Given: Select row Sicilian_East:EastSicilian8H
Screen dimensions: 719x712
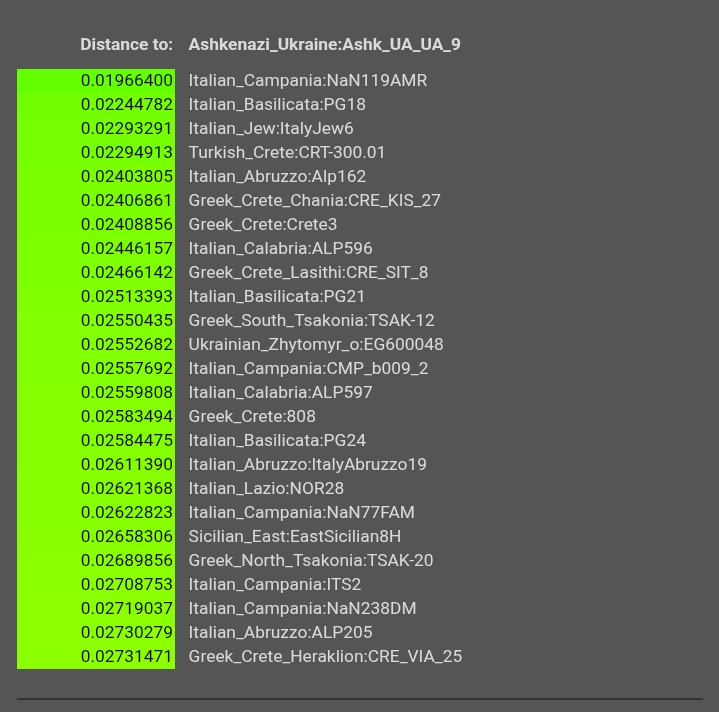Looking at the screenshot, I should coord(294,536).
